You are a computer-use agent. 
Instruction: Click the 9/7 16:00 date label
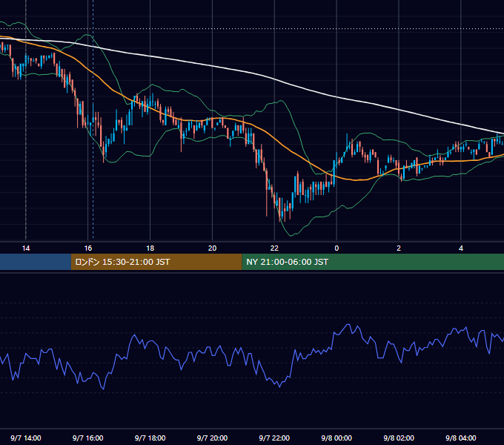(87, 438)
